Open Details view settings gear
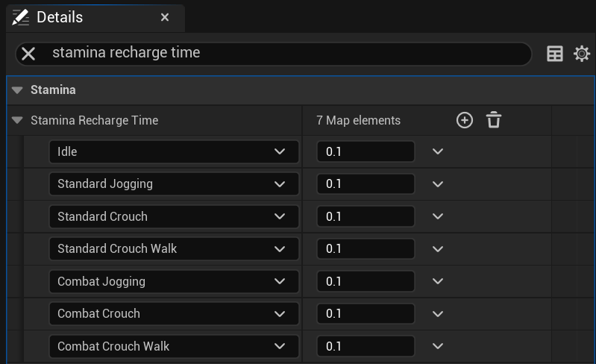 pos(582,54)
